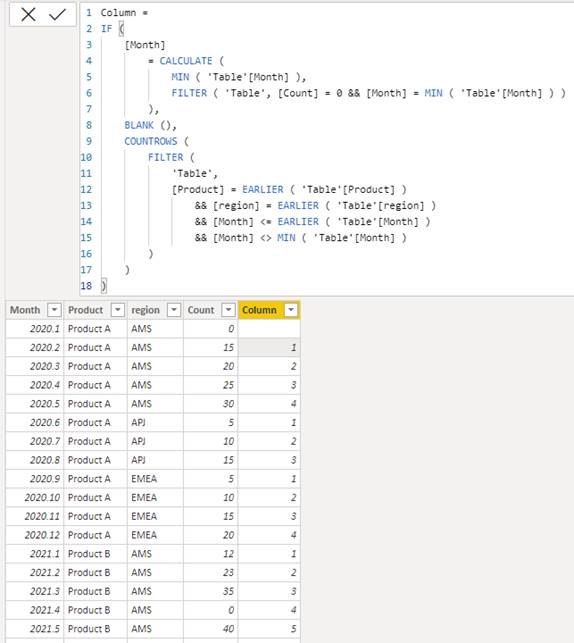Click line number 18 in the editor
This screenshot has height=643, width=574.
[86, 286]
